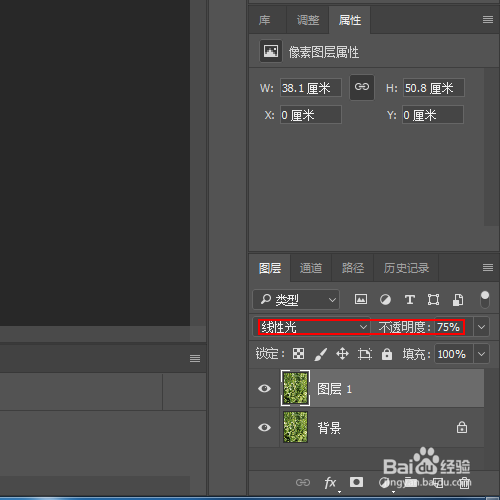
Task: Filter layers by pixel layers icon
Action: (x=361, y=299)
